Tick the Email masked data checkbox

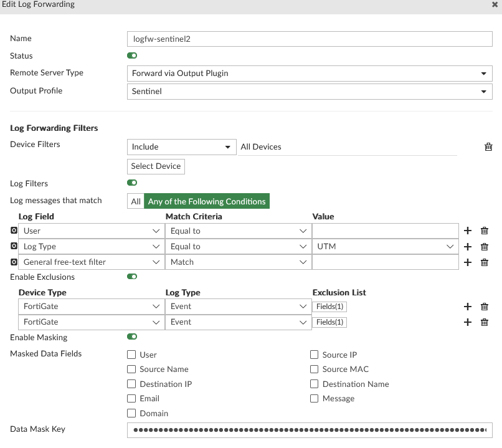point(131,399)
